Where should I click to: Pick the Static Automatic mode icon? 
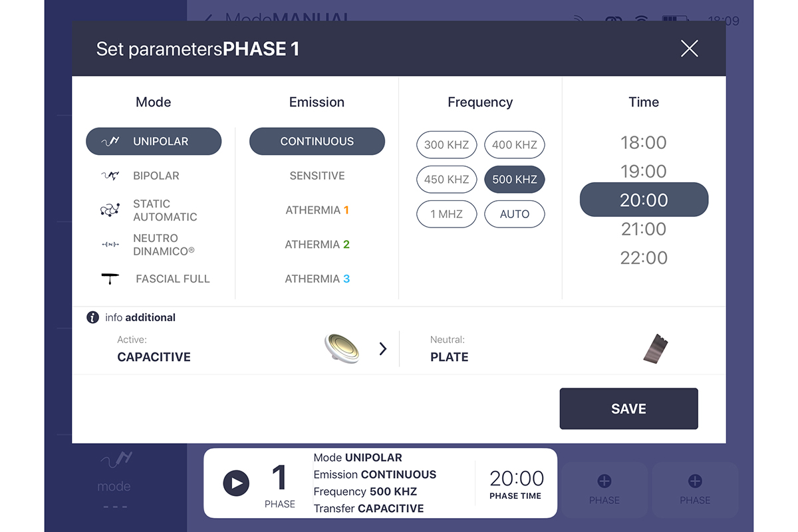click(x=110, y=210)
